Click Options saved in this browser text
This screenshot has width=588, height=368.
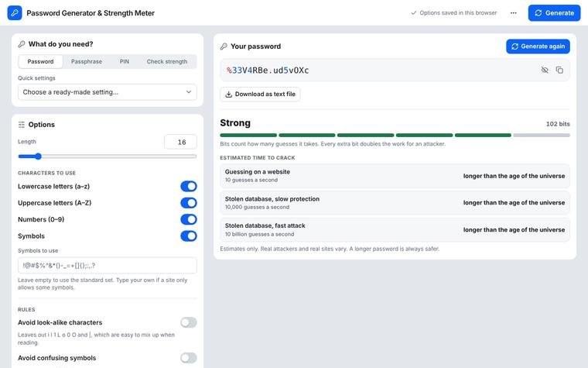click(458, 12)
